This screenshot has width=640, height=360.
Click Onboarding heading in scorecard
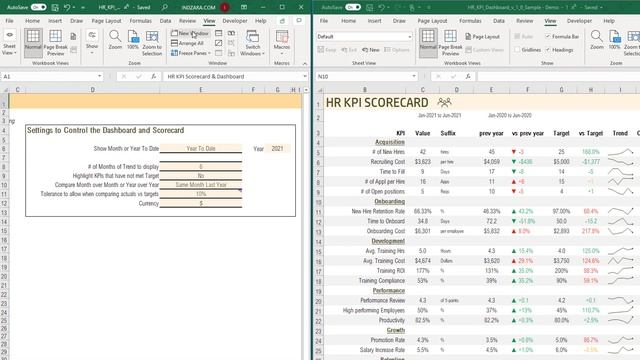pos(389,202)
